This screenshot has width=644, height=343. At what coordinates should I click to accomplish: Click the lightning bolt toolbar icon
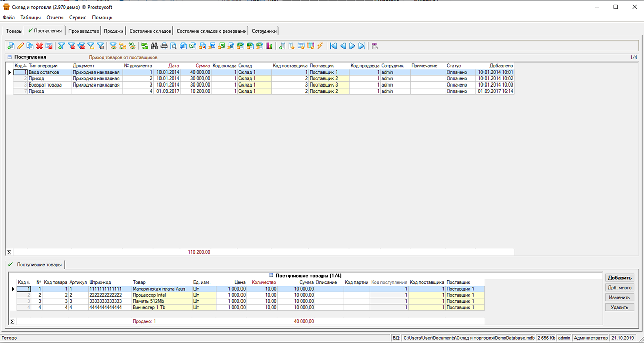320,46
